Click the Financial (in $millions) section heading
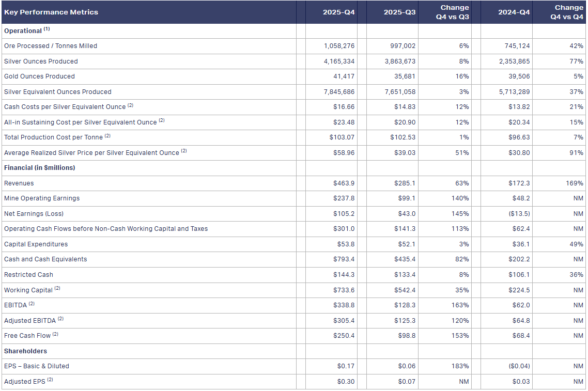 point(39,168)
